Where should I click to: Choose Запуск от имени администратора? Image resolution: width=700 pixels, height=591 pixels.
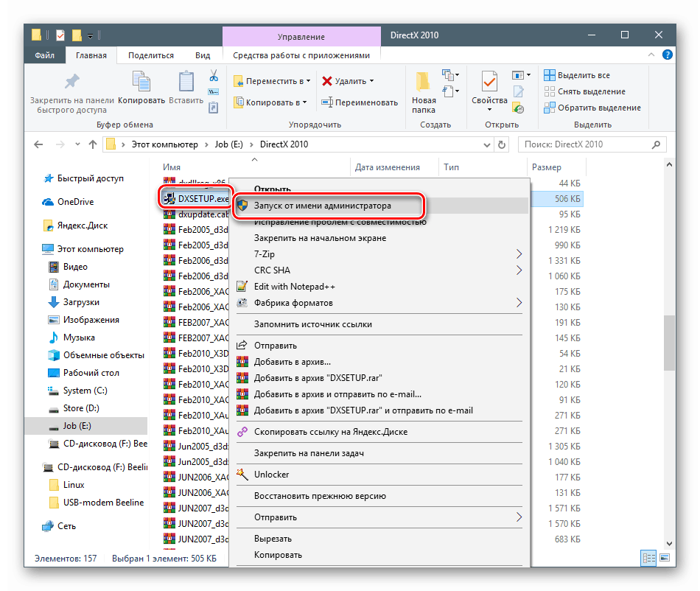(379, 206)
